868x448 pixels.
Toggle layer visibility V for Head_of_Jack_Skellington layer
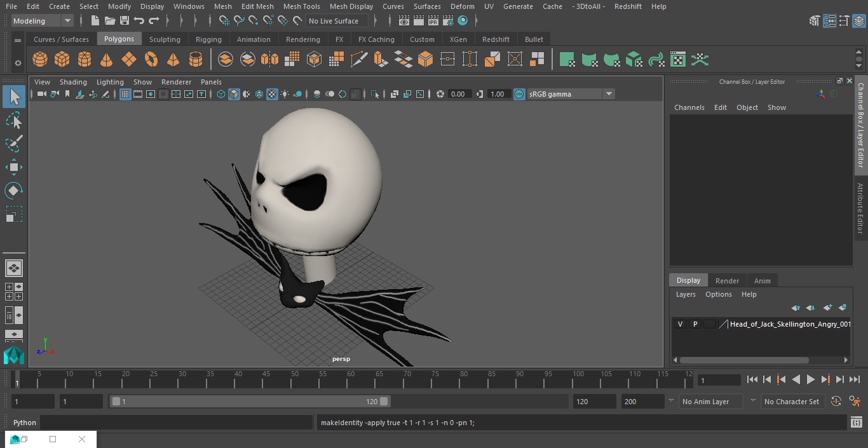tap(680, 324)
